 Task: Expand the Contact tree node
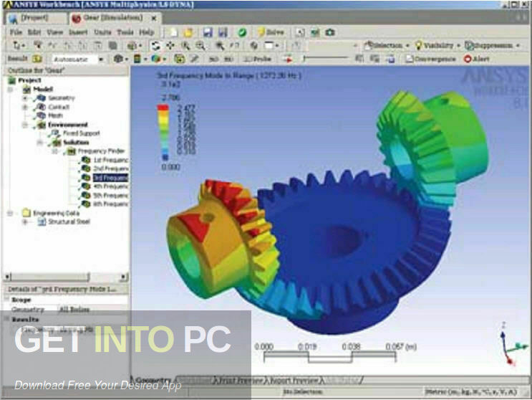coord(25,107)
